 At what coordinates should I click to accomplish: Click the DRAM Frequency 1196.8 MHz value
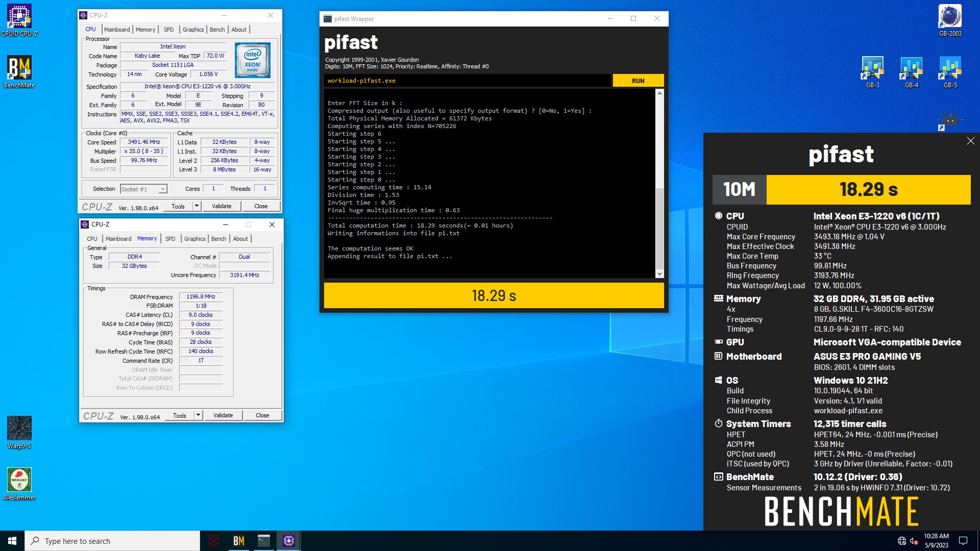(201, 296)
